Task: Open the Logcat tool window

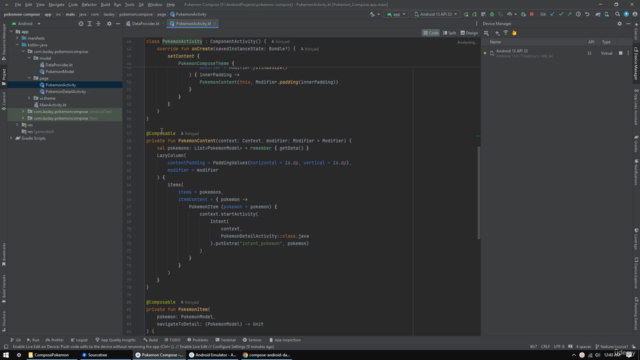Action: point(80,340)
